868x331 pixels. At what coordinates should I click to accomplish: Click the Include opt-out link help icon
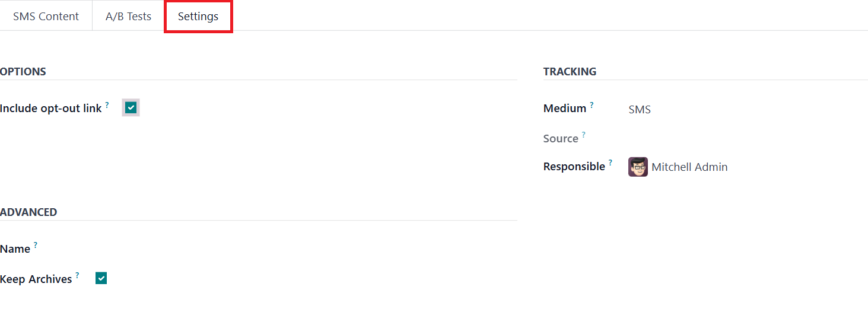[x=107, y=105]
